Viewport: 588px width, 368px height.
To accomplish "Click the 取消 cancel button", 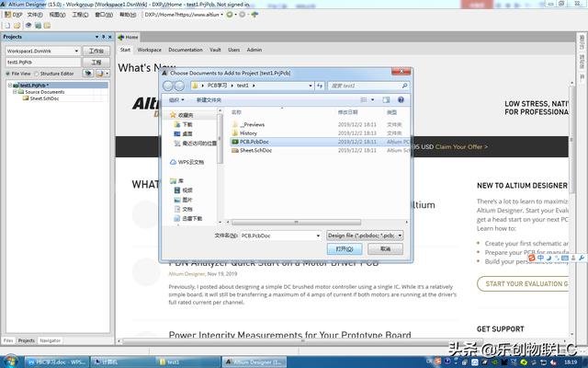I will tap(386, 249).
